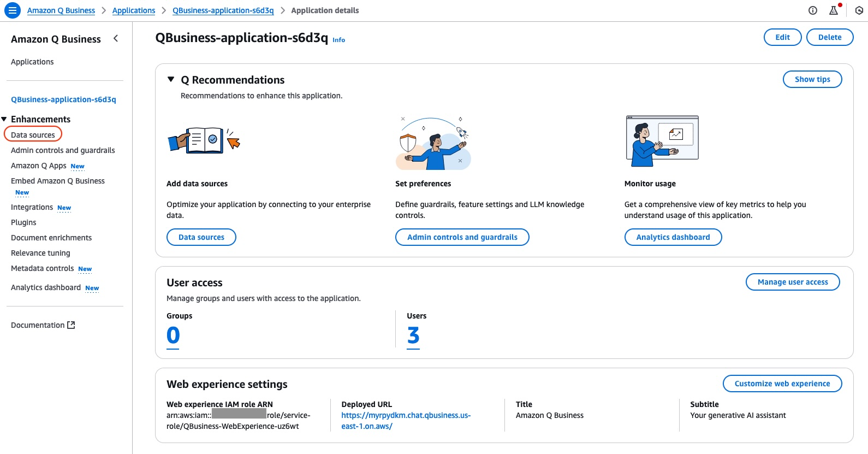Open Documentation external link
This screenshot has width=868, height=454.
43,325
